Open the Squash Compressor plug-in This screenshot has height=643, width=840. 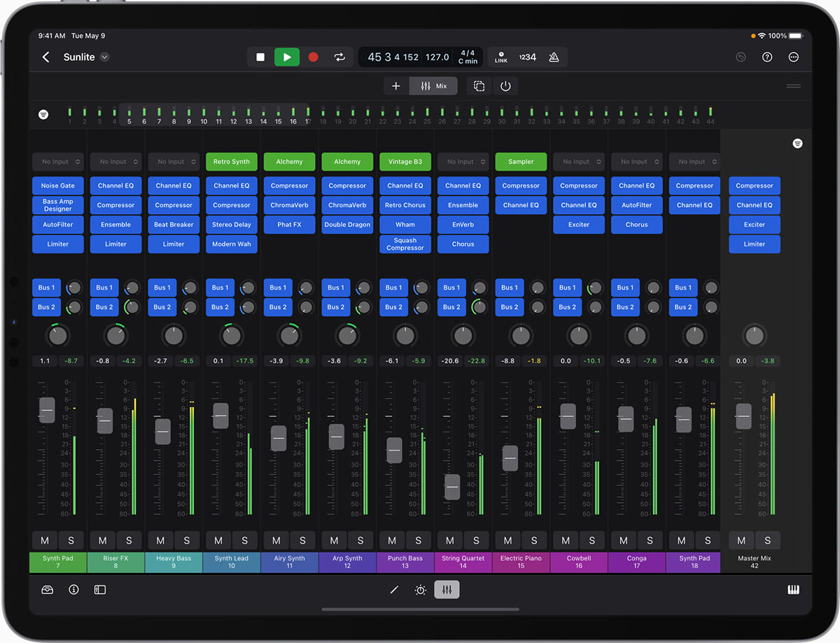[405, 244]
